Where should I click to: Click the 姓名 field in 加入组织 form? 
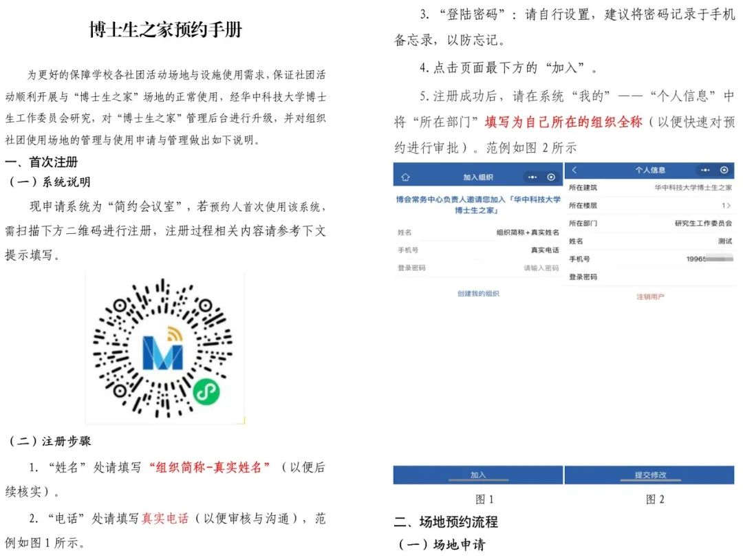pos(478,232)
